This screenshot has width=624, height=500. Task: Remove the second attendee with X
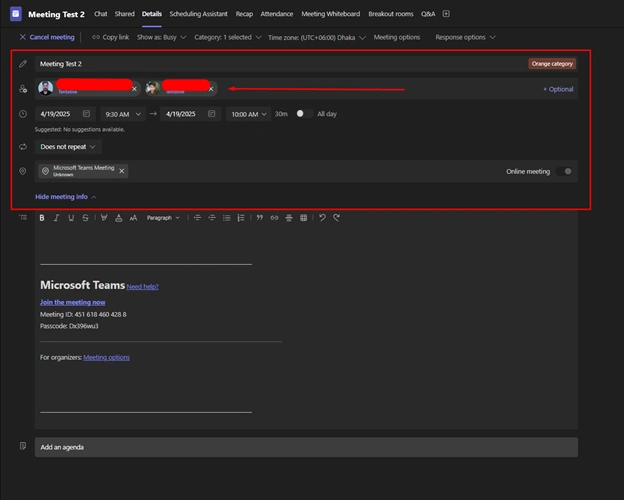[211, 89]
